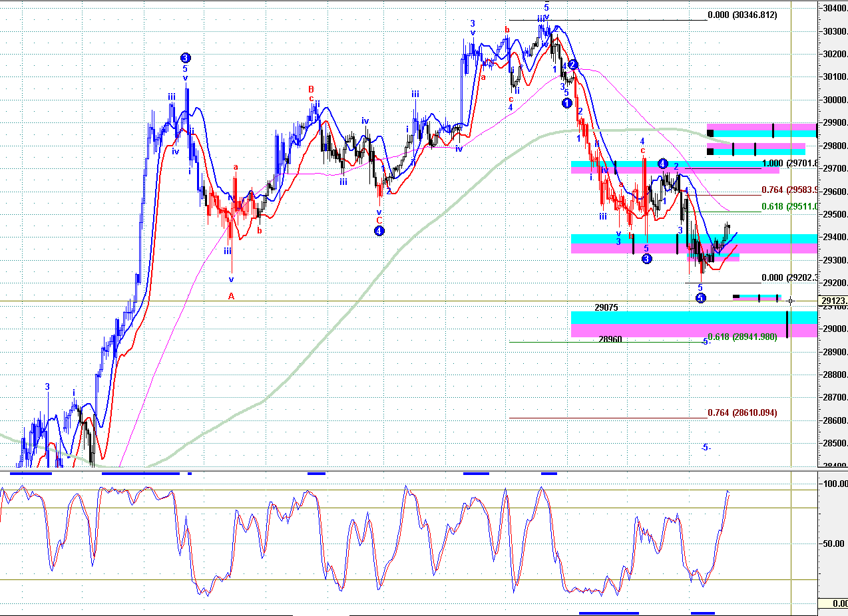
Task: Click the 28800 price axis label
Action: click(835, 375)
